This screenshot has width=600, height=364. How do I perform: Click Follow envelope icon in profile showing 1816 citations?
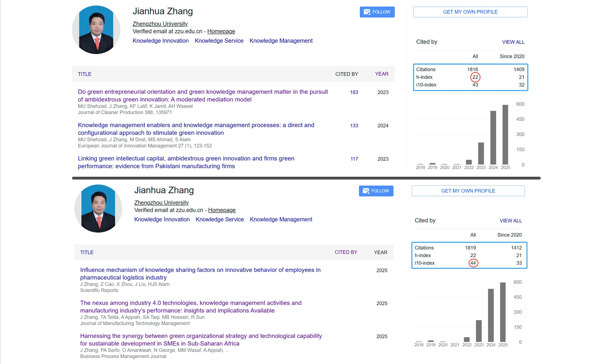pos(367,12)
